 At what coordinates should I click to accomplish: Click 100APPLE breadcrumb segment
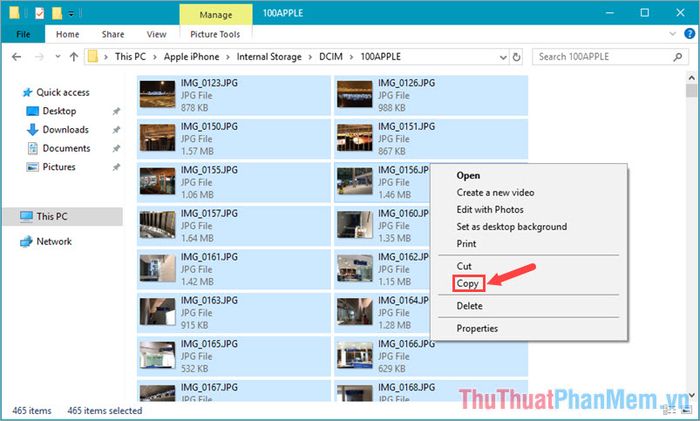tap(380, 57)
